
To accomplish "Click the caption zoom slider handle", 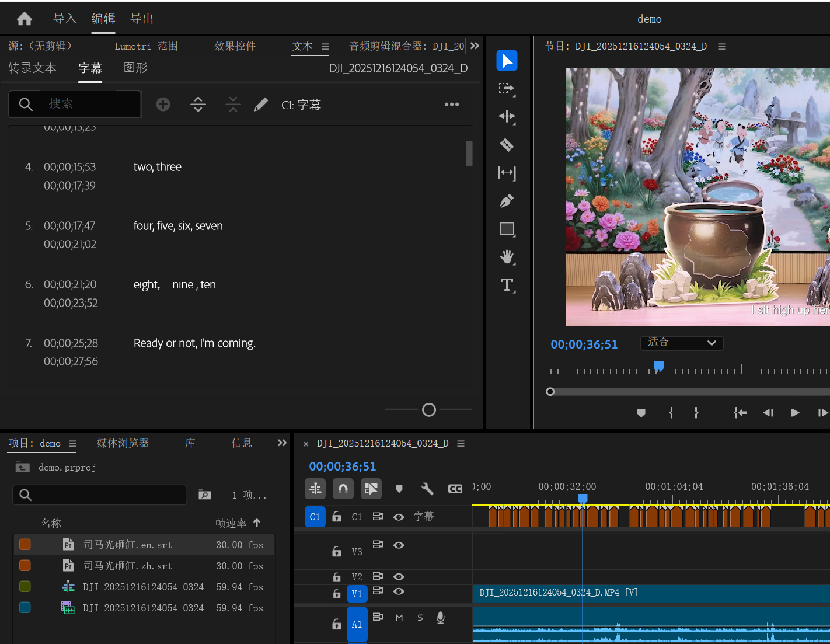I will click(429, 410).
